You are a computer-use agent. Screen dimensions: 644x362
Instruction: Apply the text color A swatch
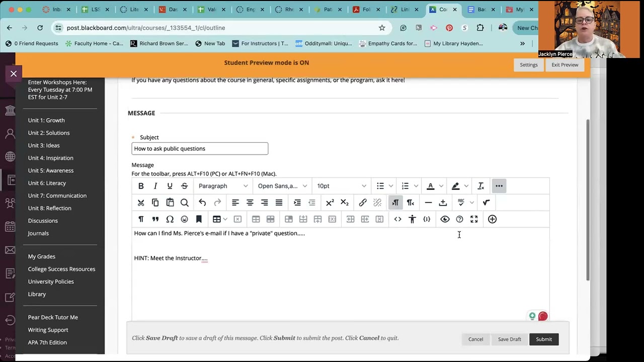431,186
